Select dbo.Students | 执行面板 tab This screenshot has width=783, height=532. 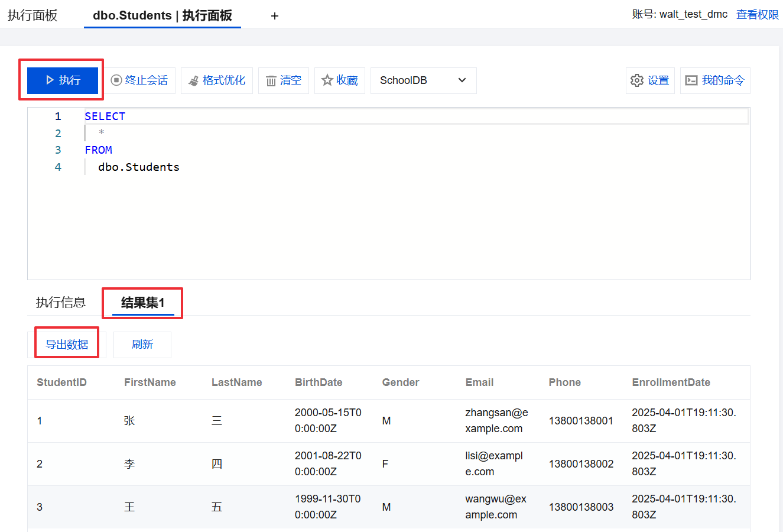163,15
